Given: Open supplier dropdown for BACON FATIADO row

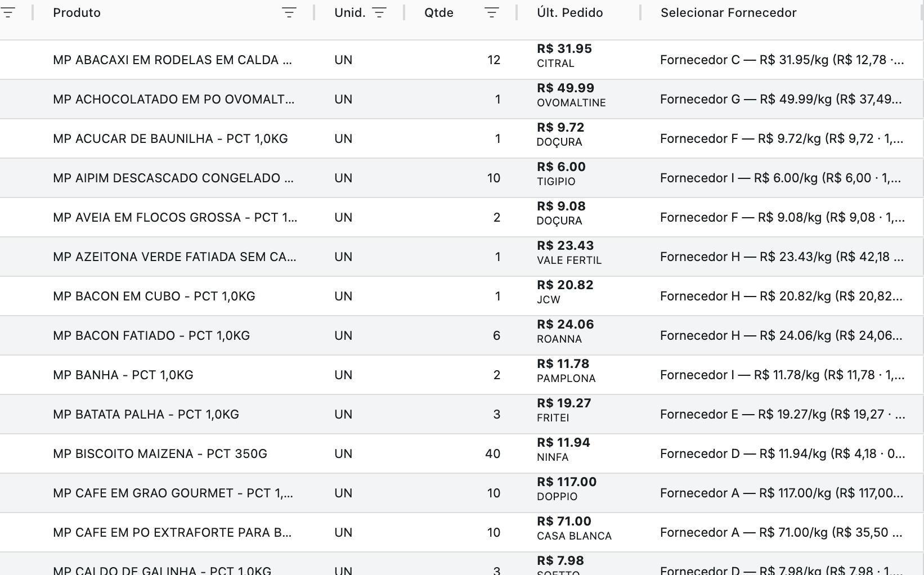Looking at the screenshot, I should point(782,335).
